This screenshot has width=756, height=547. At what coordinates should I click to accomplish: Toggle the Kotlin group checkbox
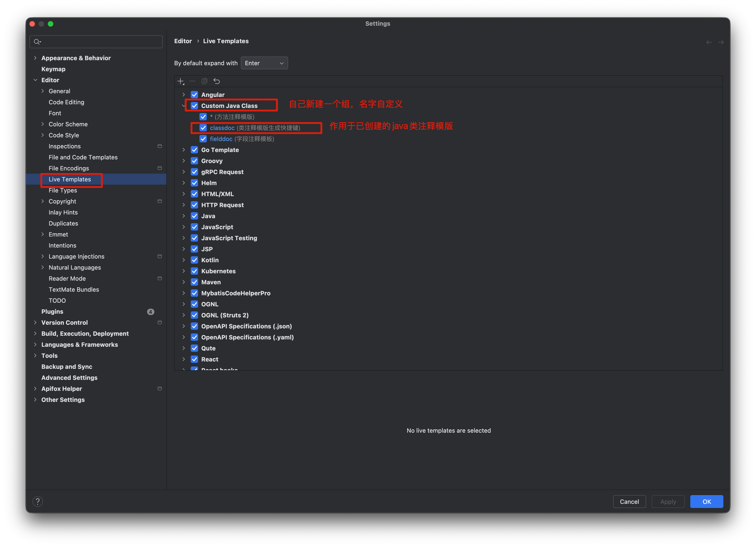point(194,260)
